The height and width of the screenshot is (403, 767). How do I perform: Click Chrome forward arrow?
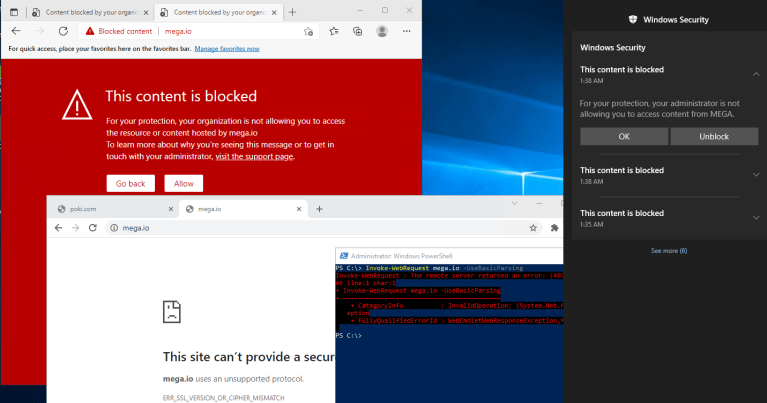pyautogui.click(x=75, y=228)
